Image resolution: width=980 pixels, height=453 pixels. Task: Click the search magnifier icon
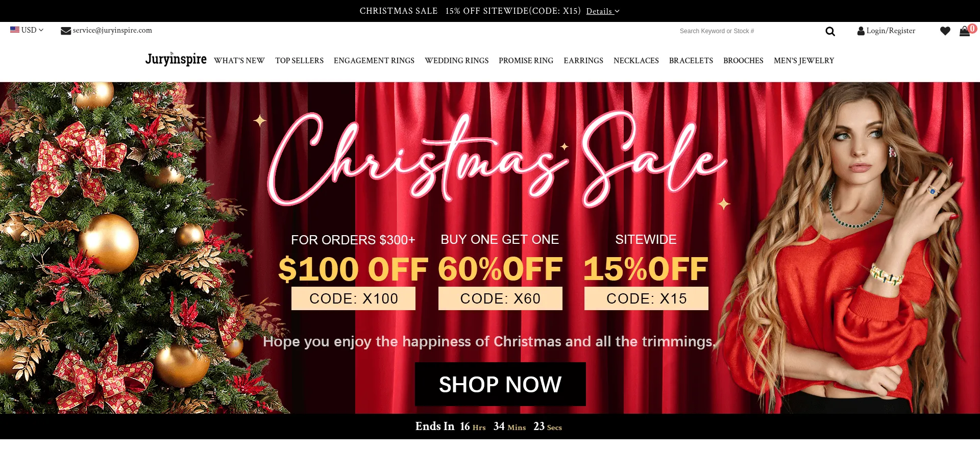tap(830, 31)
